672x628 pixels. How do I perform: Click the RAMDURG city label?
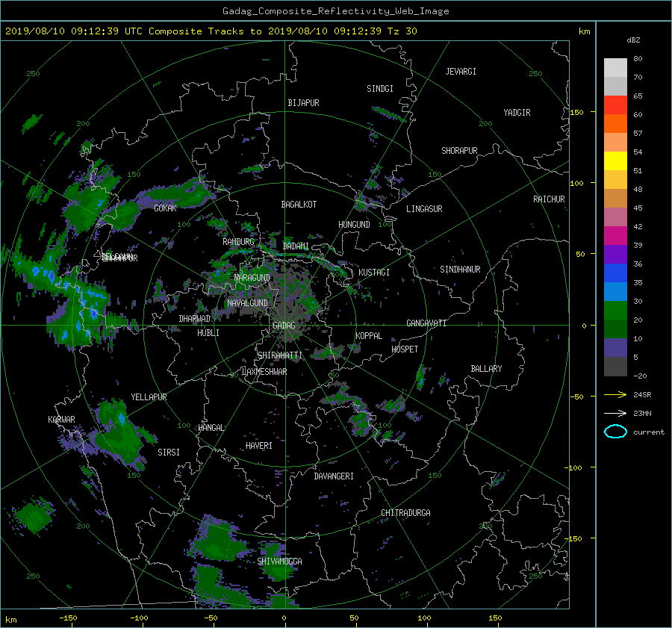click(x=238, y=242)
